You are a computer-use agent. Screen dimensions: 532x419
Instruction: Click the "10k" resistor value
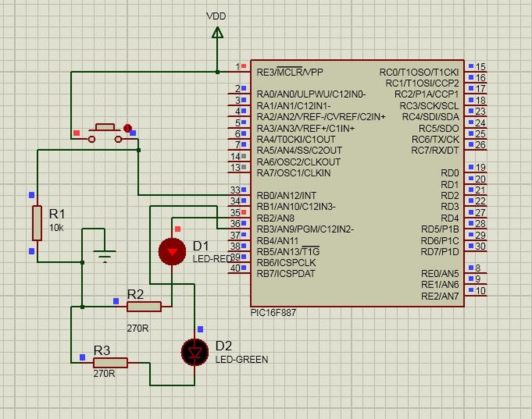(x=56, y=228)
